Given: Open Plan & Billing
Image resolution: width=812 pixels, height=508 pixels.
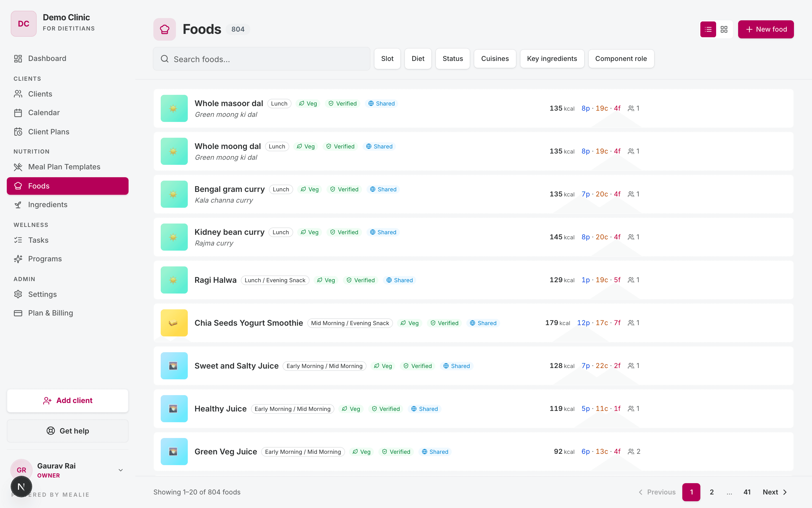Looking at the screenshot, I should pos(67,313).
